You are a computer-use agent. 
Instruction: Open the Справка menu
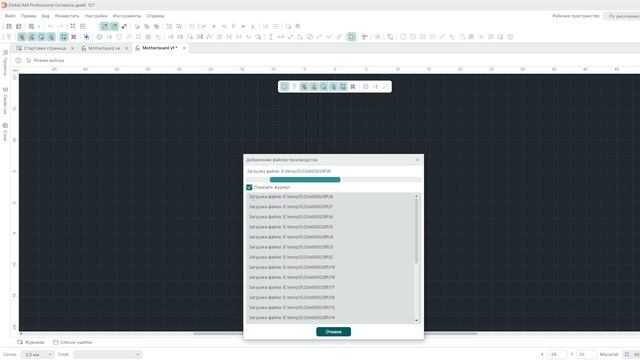pos(155,16)
